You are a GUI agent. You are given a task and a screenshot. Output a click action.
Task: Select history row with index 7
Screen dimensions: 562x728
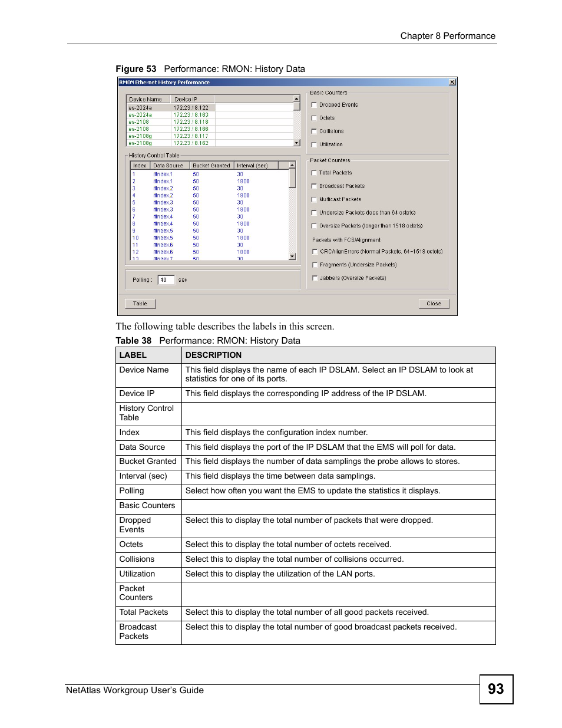pyautogui.click(x=209, y=217)
